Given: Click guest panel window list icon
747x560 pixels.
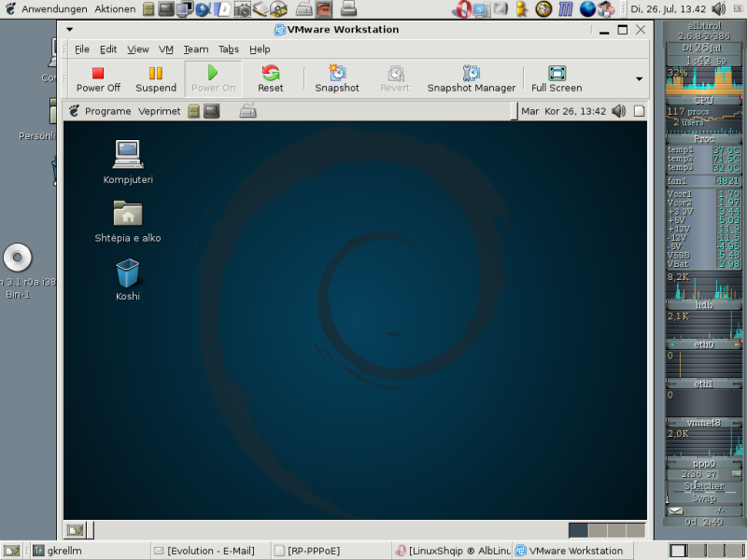Looking at the screenshot, I should tap(639, 111).
